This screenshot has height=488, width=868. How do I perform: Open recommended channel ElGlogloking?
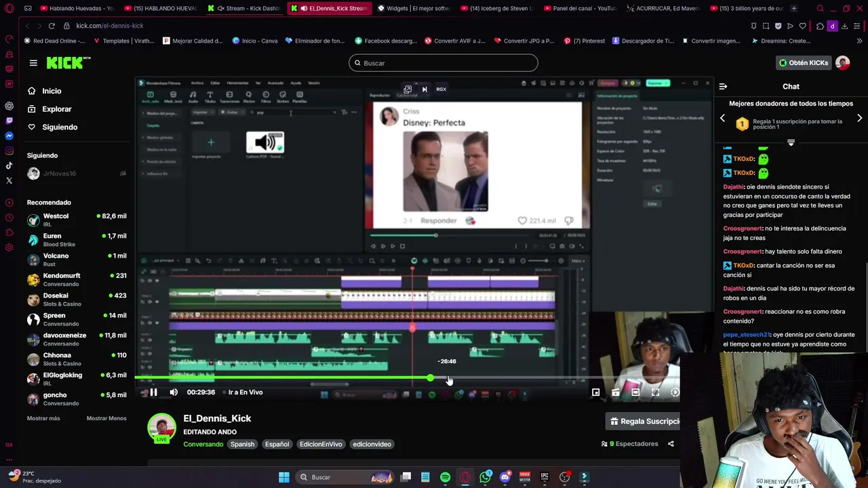click(77, 379)
